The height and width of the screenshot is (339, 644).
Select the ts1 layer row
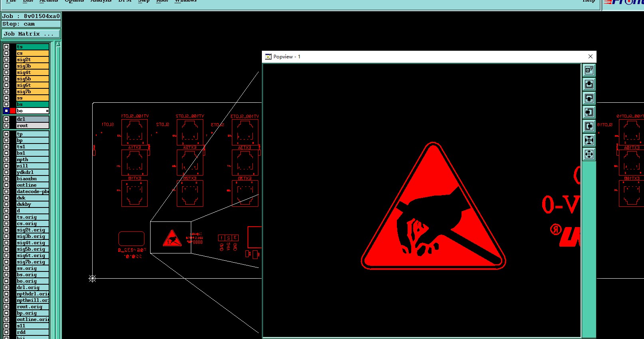(32, 147)
